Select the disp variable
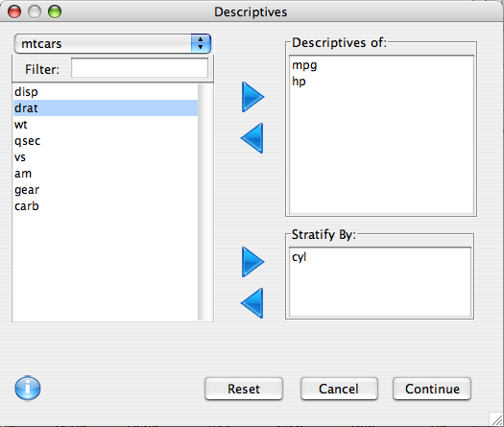Screen dimensions: 504x427 pyautogui.click(x=106, y=91)
